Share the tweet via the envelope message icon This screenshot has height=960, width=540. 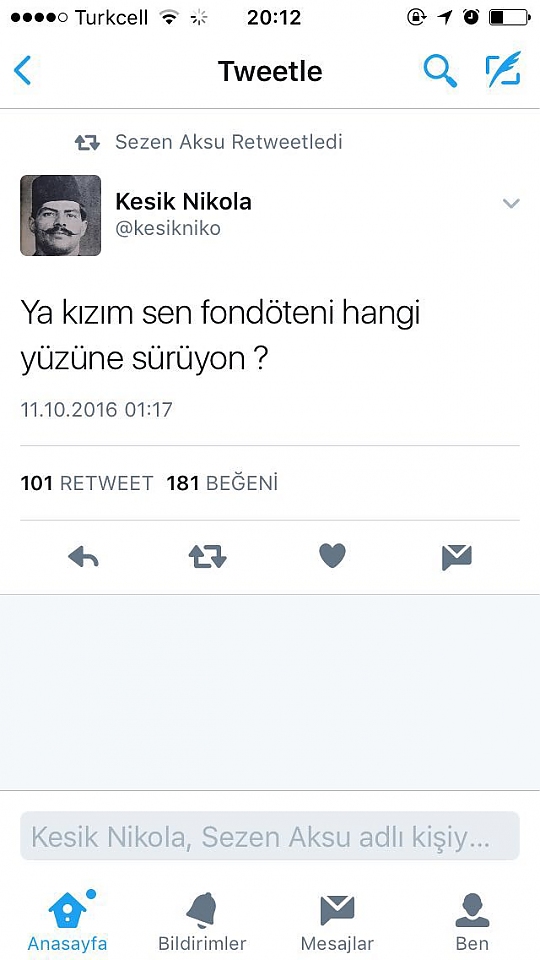[x=457, y=557]
